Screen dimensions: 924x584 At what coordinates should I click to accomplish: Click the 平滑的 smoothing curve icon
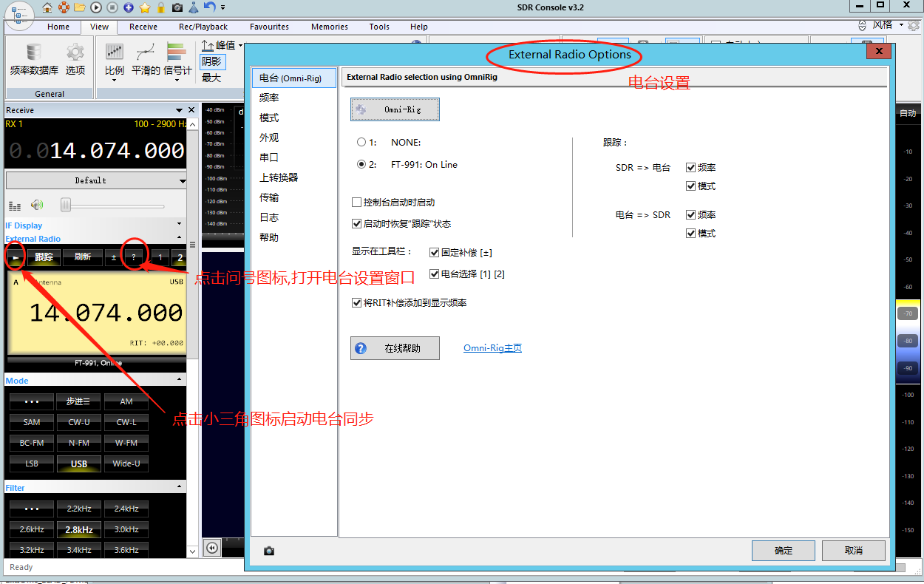[146, 59]
